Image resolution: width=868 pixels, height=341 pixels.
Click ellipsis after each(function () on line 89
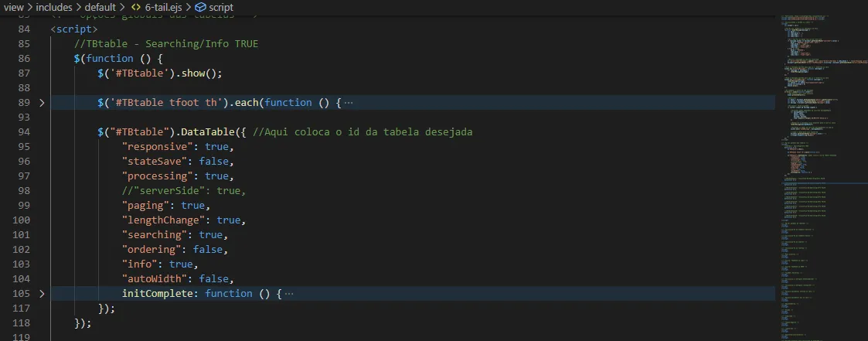pyautogui.click(x=348, y=102)
